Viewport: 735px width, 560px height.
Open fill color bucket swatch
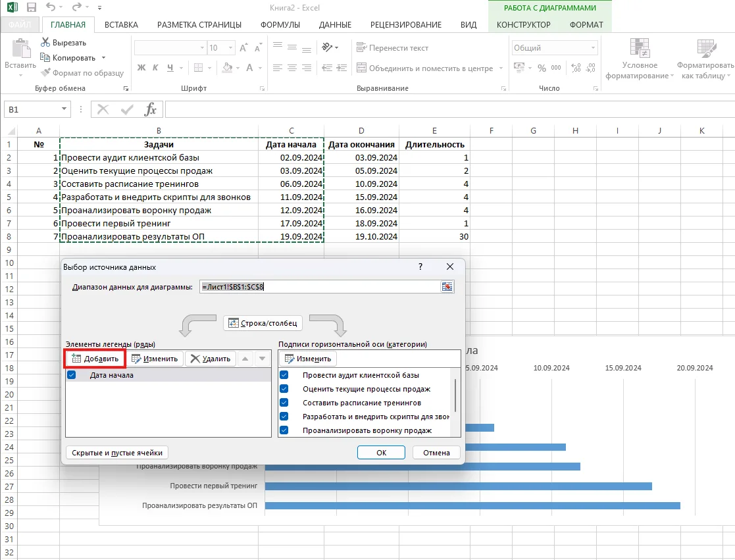[x=228, y=68]
